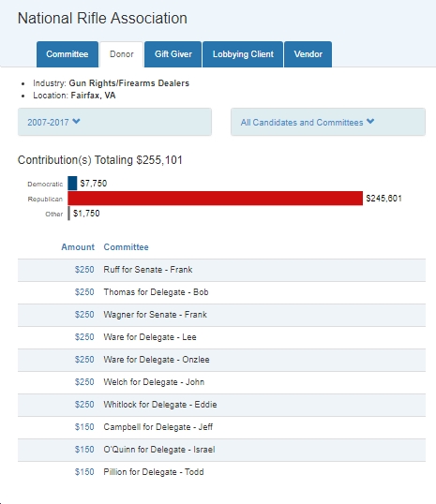This screenshot has height=504, width=436.
Task: Switch to the Committee tab
Action: pyautogui.click(x=68, y=54)
